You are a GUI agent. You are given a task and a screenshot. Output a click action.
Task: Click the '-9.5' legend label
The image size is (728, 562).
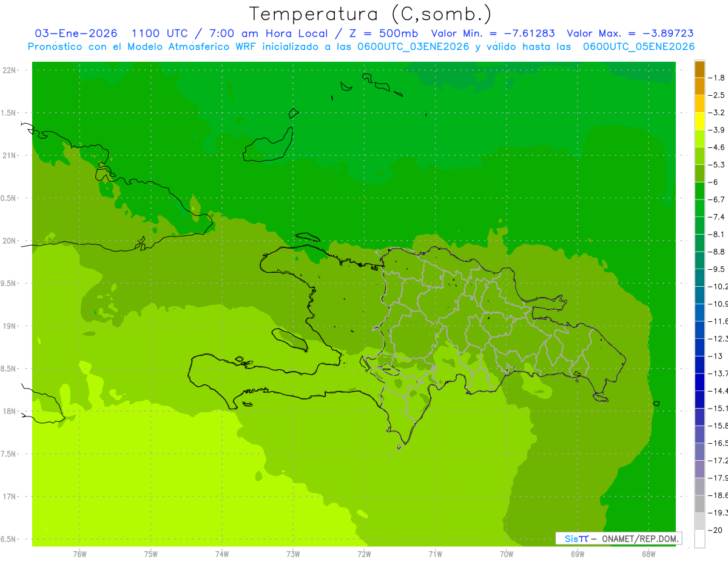point(716,269)
